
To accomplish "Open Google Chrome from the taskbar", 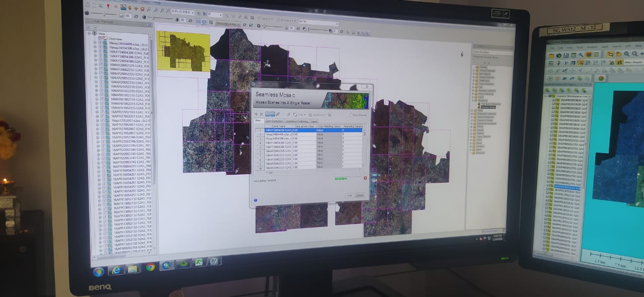I will coord(150,267).
